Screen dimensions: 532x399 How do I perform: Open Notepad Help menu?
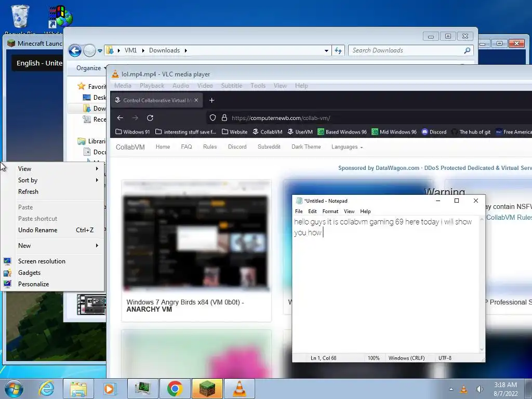[x=365, y=211]
